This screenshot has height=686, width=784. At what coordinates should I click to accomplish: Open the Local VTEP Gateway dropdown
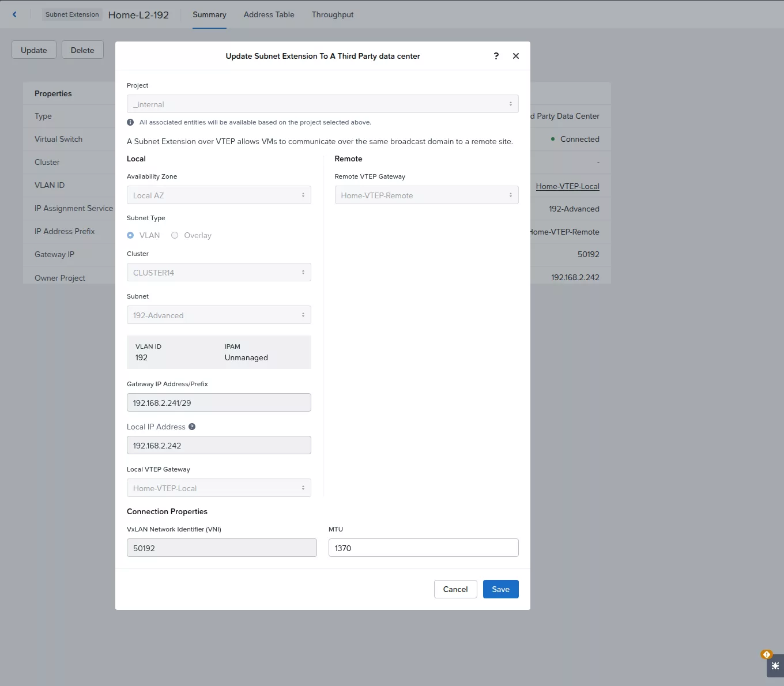click(219, 488)
